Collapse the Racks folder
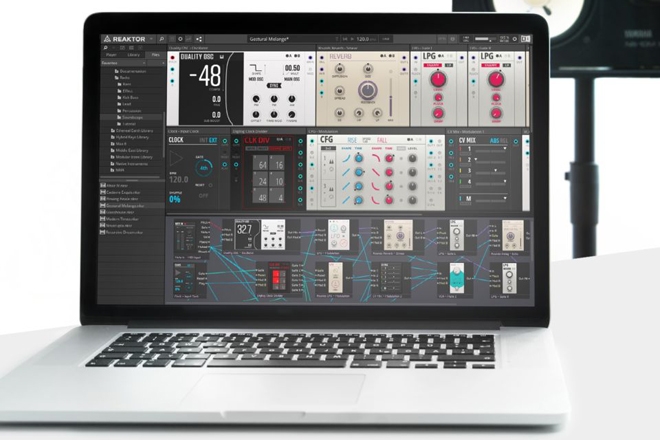Viewport: 660px width, 440px height. tap(122, 78)
